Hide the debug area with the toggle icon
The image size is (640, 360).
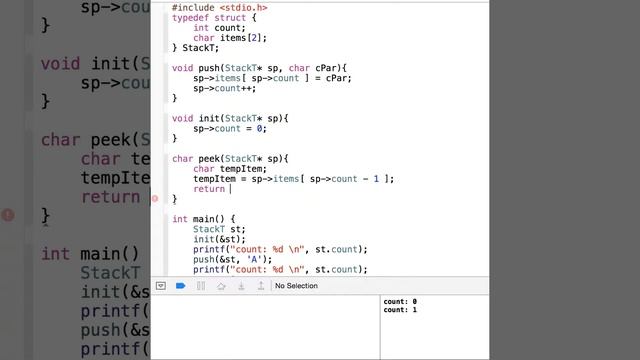click(161, 286)
